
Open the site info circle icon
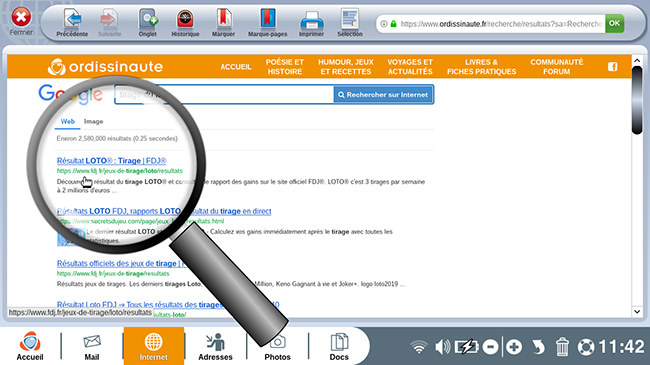384,24
